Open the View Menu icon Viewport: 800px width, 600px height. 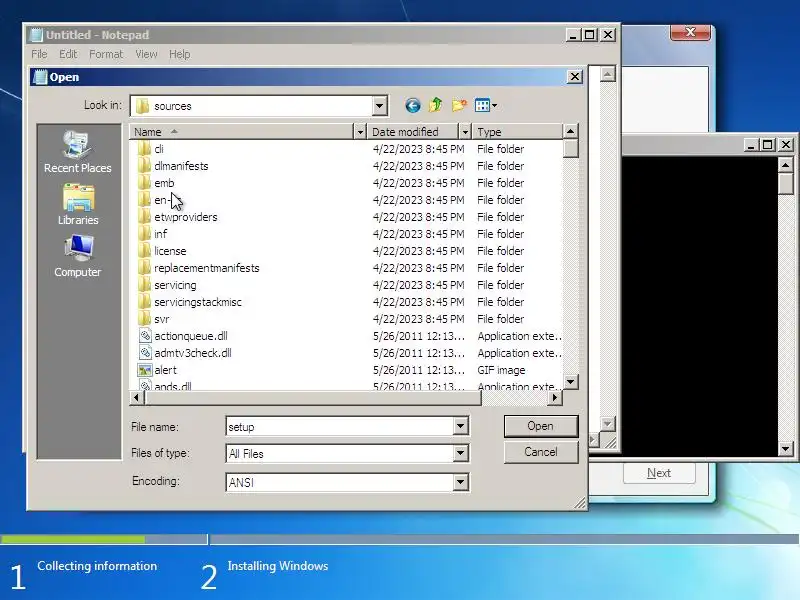pos(482,106)
